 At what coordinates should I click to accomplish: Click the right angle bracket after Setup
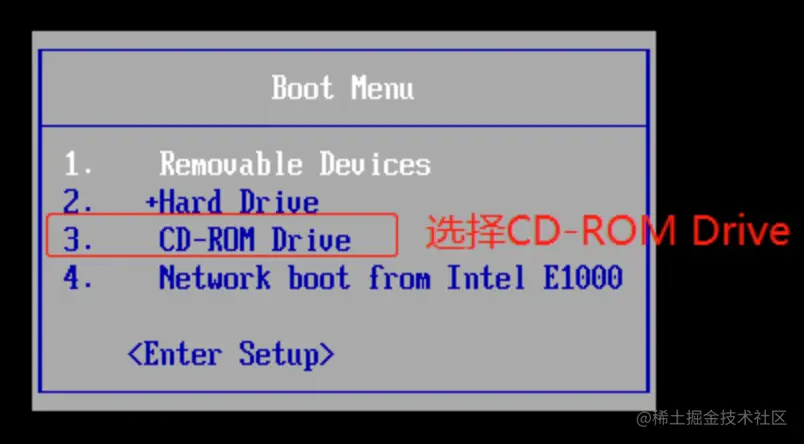[x=327, y=354]
